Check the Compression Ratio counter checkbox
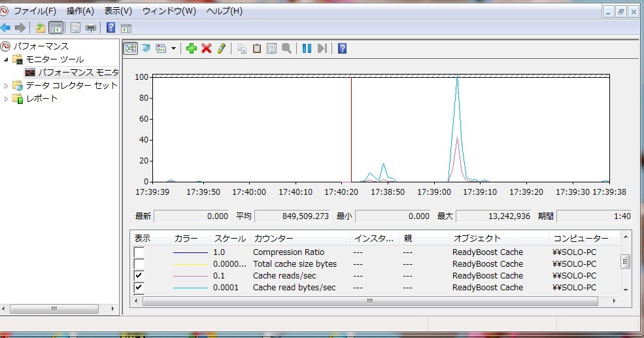The height and width of the screenshot is (338, 644). [139, 252]
